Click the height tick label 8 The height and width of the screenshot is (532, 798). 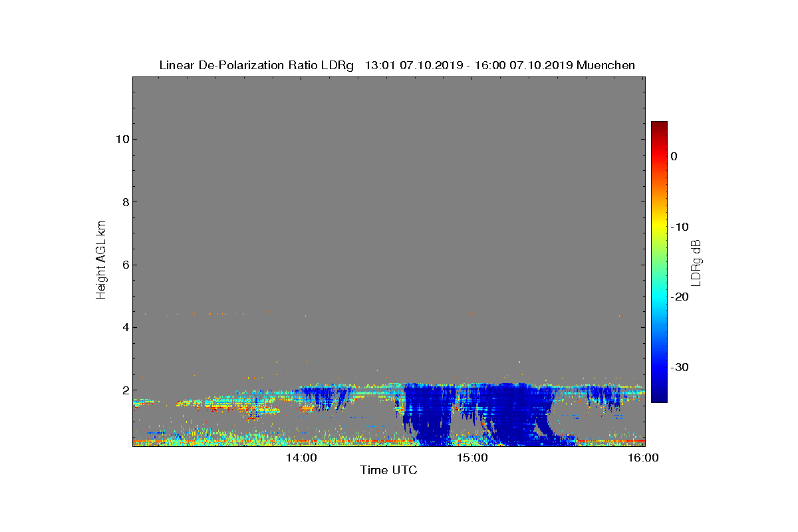pyautogui.click(x=124, y=202)
